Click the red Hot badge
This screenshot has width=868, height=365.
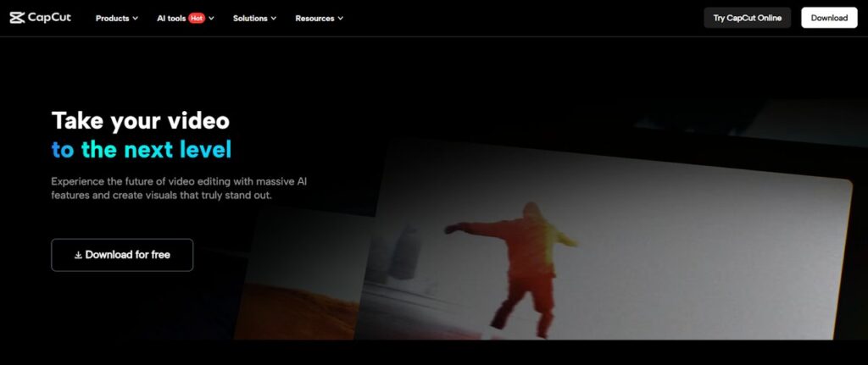tap(196, 18)
